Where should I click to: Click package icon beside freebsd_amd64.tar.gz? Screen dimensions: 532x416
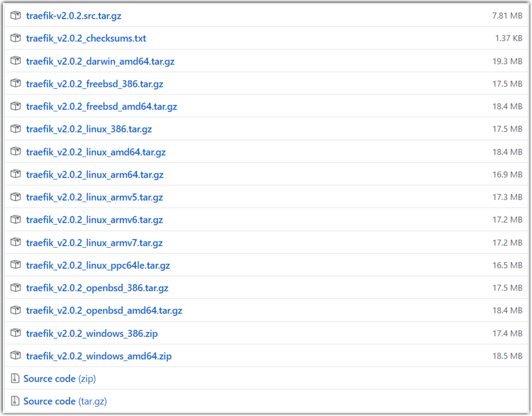(x=15, y=106)
